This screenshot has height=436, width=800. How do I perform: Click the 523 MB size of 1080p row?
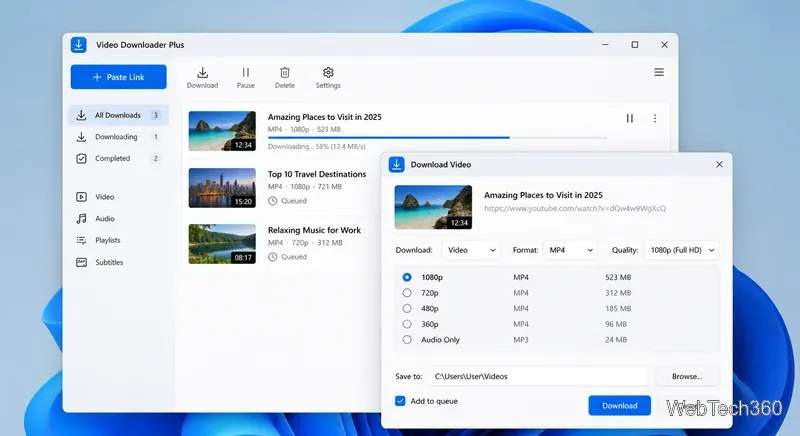[618, 277]
